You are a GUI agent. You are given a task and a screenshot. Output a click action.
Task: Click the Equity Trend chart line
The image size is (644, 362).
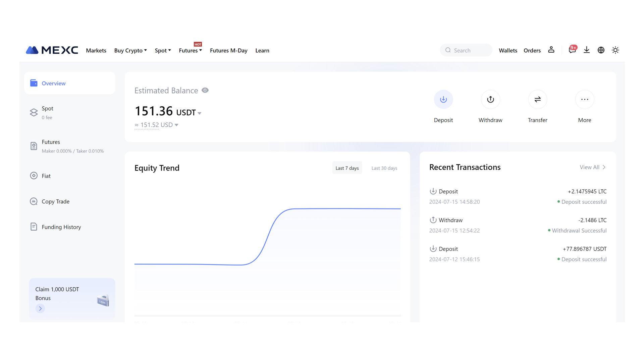[x=335, y=208]
